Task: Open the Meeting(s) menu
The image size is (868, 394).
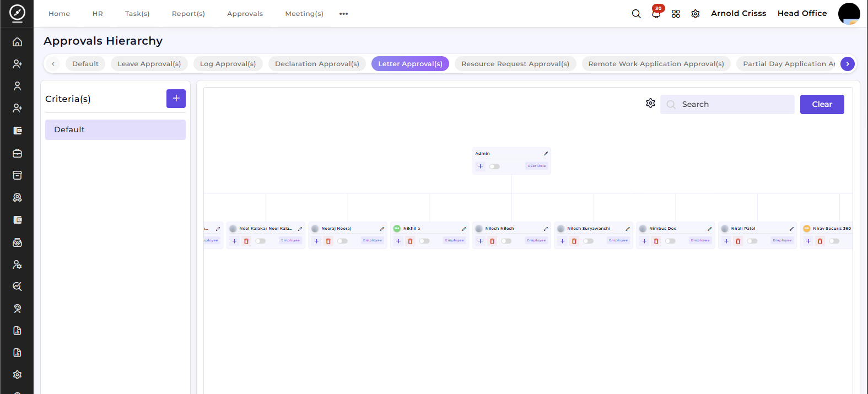Action: [x=304, y=14]
